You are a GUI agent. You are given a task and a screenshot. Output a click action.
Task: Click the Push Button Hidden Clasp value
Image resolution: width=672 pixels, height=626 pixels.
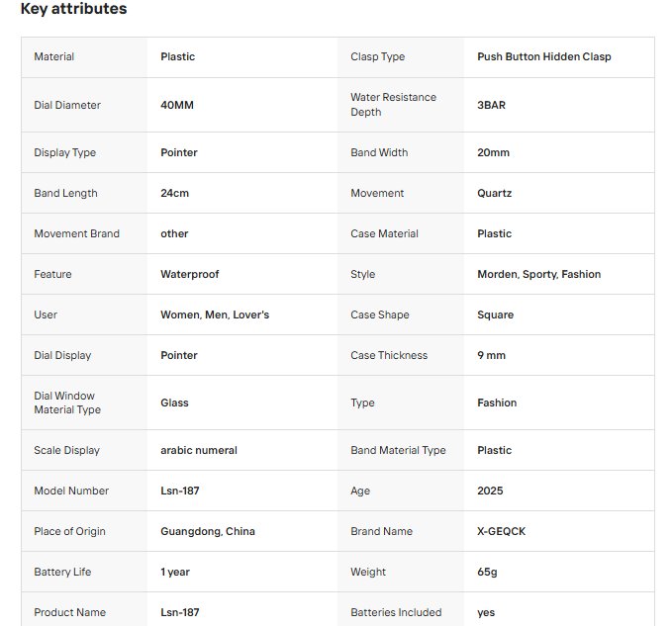point(544,56)
